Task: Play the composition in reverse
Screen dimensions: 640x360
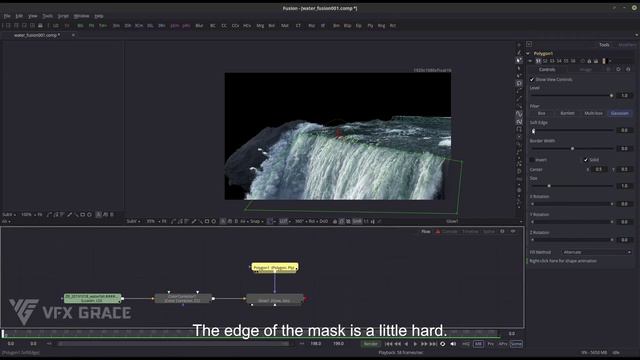Action: click(x=406, y=344)
